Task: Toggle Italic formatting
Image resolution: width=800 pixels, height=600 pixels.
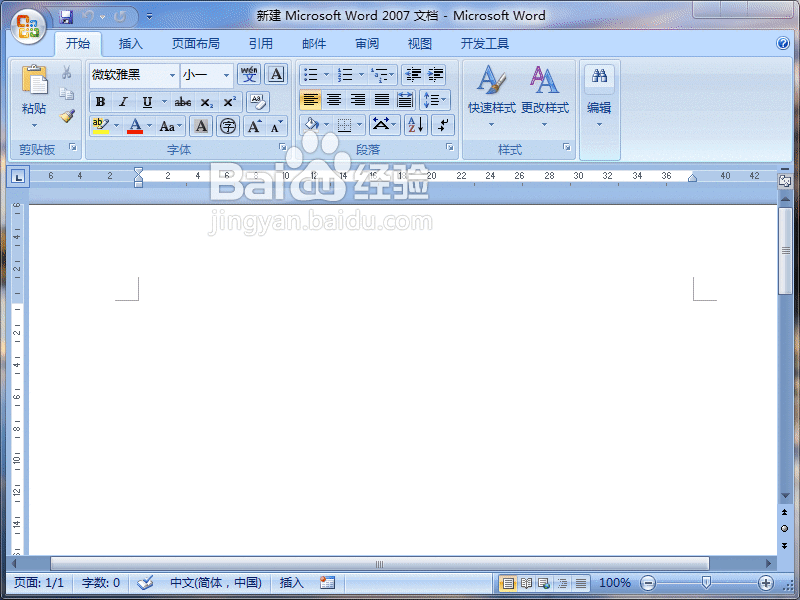Action: pyautogui.click(x=123, y=102)
